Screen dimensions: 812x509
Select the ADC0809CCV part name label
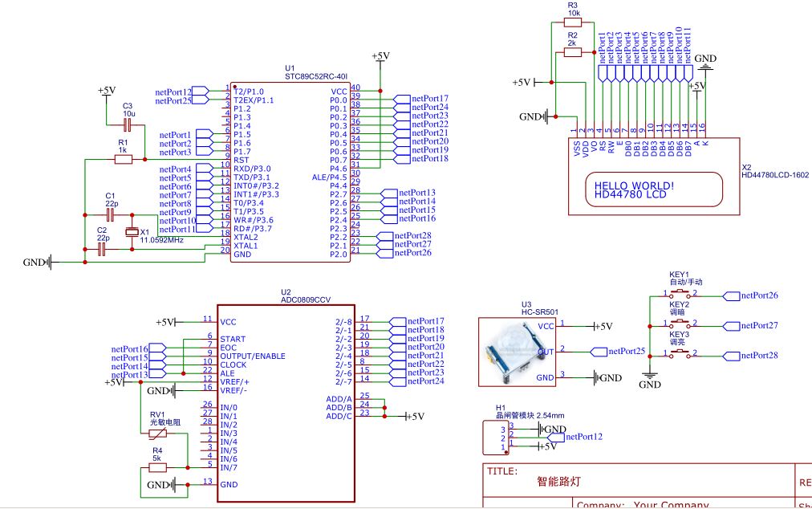(304, 299)
